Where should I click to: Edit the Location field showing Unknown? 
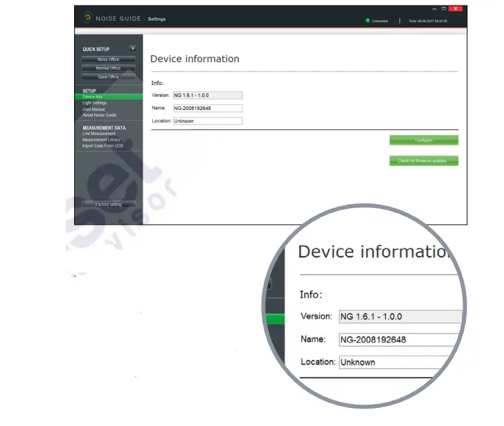[x=208, y=121]
